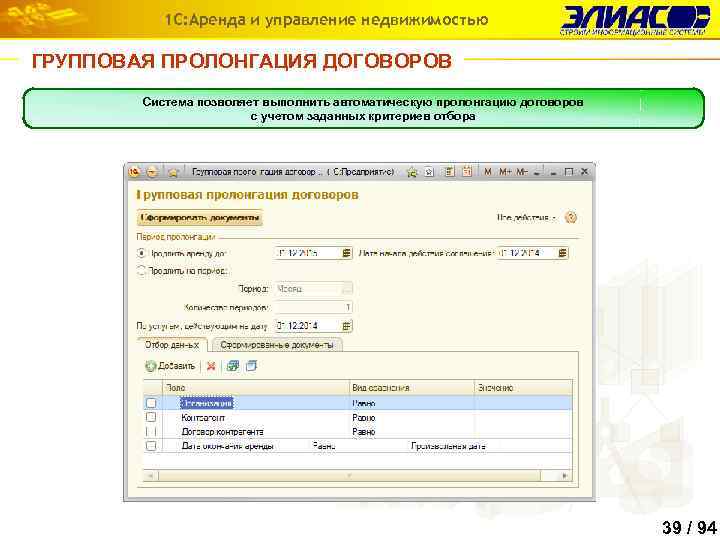720x540 pixels.
Task: Select the 'Дата окончания аренды' row
Action: [x=358, y=445]
